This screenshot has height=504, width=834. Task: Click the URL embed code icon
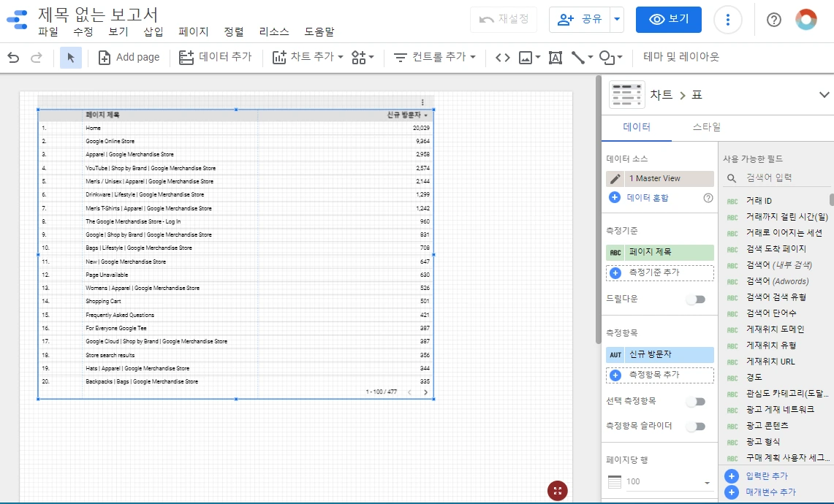point(503,58)
